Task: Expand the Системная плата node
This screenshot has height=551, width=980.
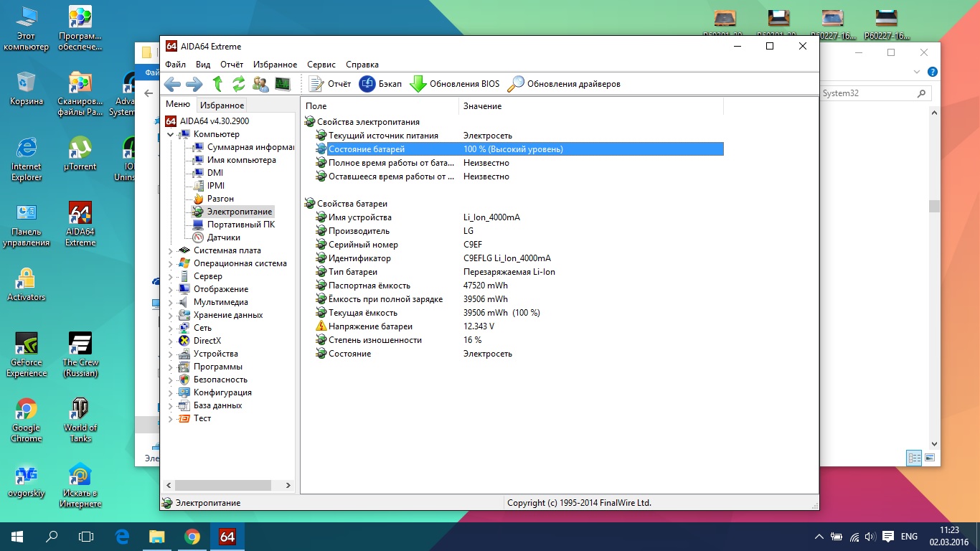Action: [x=171, y=250]
